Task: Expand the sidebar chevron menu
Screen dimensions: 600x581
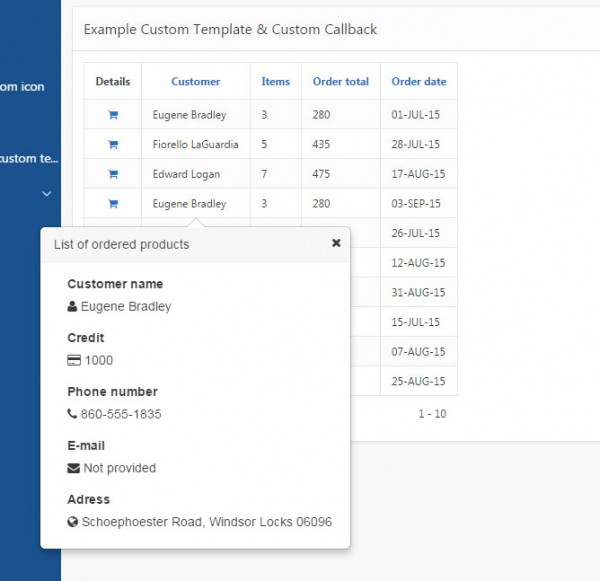Action: [x=47, y=193]
